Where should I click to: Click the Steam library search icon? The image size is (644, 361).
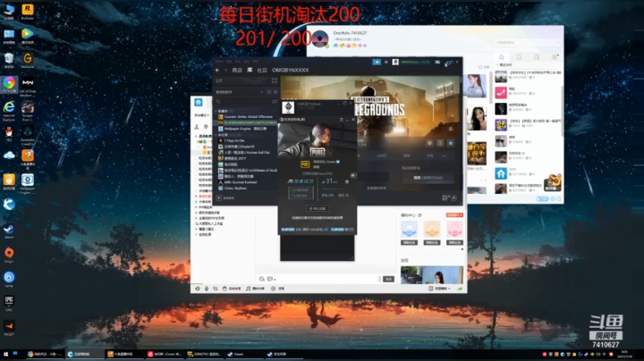coord(218,101)
